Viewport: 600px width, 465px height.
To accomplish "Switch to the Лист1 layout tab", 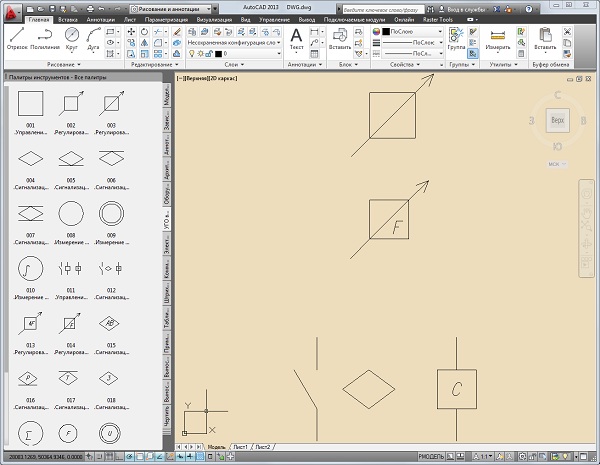I will coord(240,446).
